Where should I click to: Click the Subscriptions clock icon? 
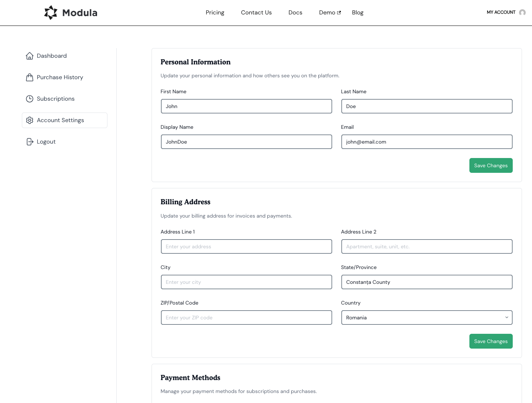(x=30, y=99)
